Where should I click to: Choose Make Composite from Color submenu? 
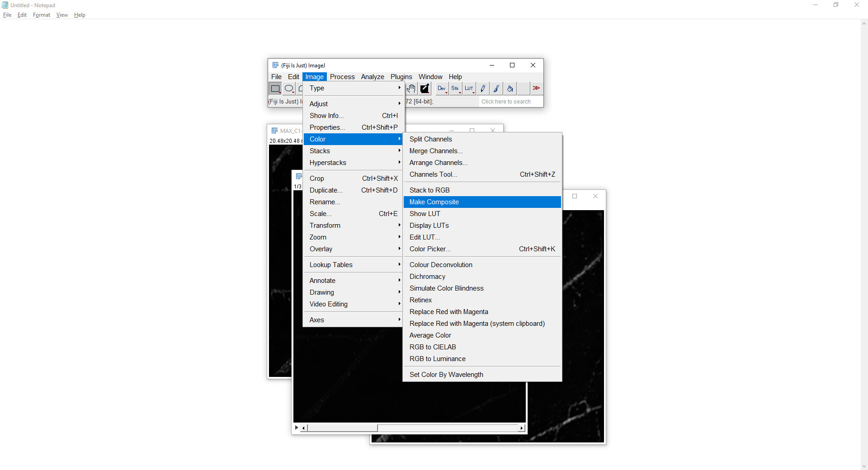(x=482, y=202)
